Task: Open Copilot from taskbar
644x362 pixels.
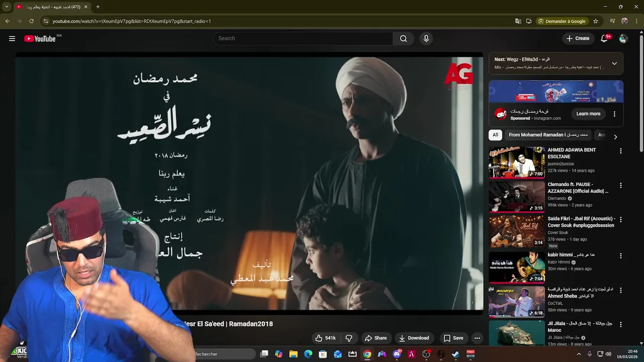Action: pyautogui.click(x=279, y=354)
